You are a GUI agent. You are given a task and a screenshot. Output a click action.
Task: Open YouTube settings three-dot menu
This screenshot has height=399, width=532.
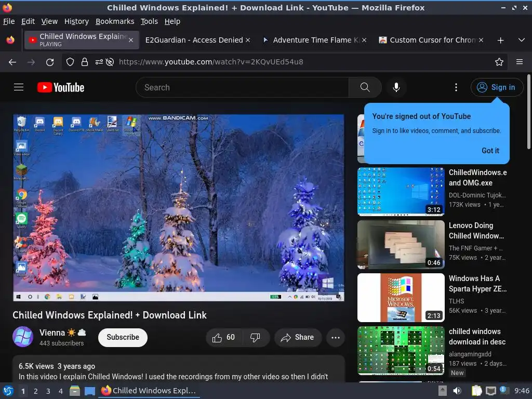point(456,87)
